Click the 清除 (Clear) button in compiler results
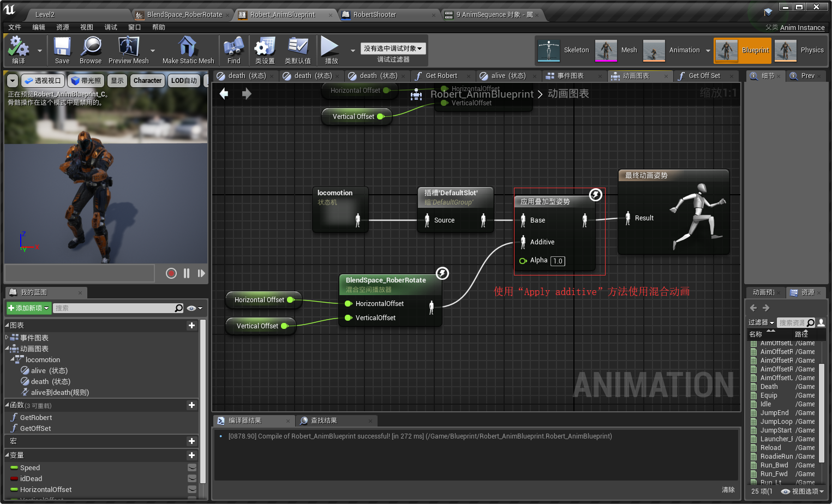Viewport: 832px width, 504px height. 728,490
